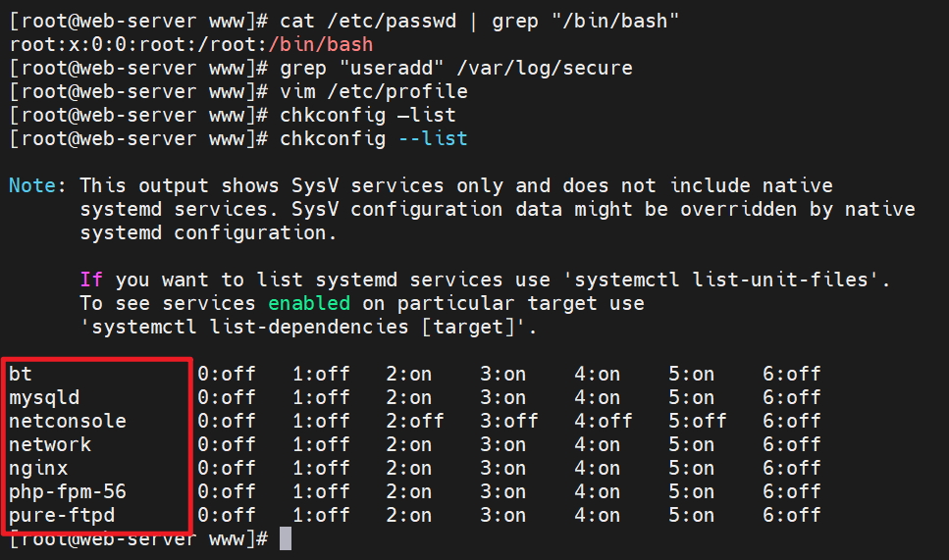The width and height of the screenshot is (949, 560).
Task: Select the php-fpm-56 service entry
Action: 68,491
